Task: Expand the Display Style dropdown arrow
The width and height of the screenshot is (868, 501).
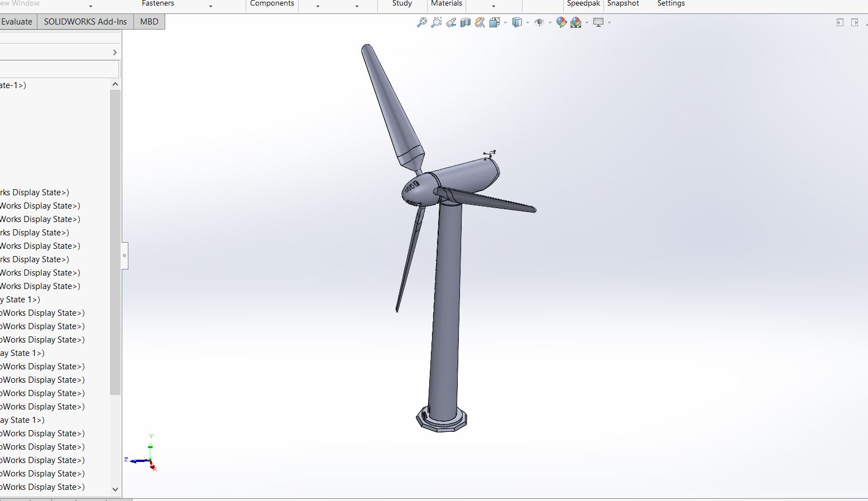Action: click(527, 22)
